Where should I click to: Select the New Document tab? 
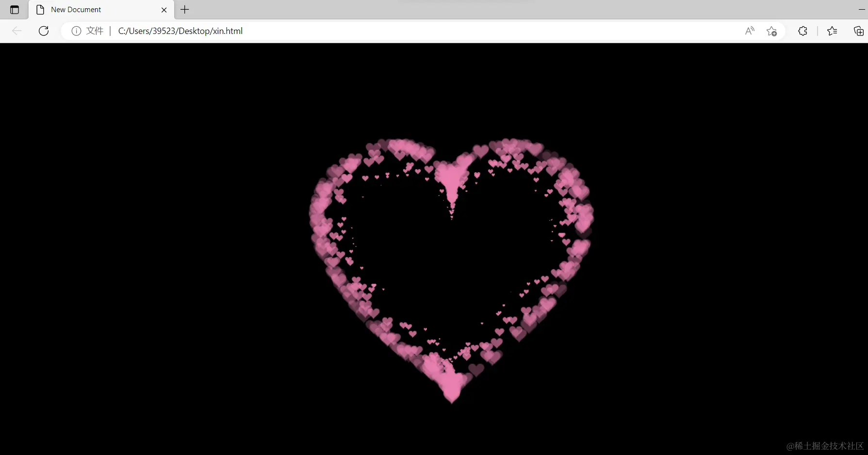(101, 10)
